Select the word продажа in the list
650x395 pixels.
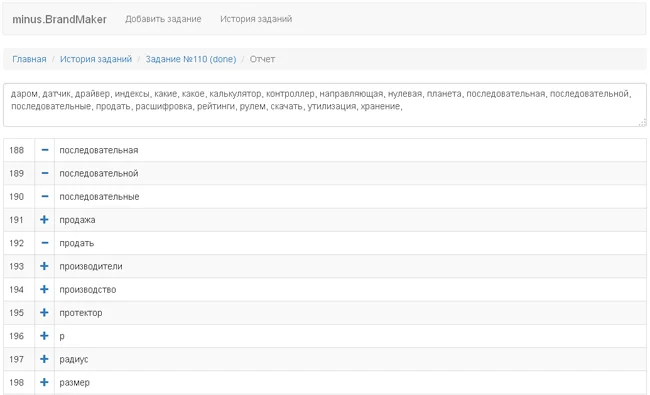tap(77, 220)
